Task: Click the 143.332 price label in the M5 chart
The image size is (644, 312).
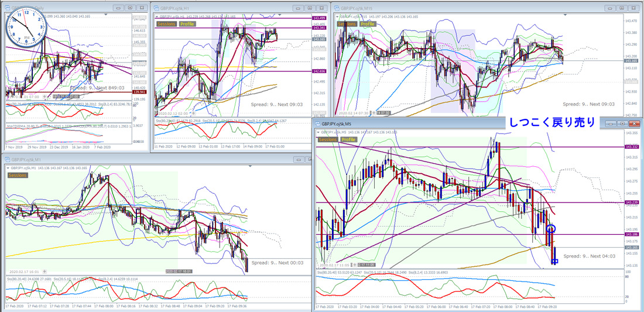Action: 631,147
